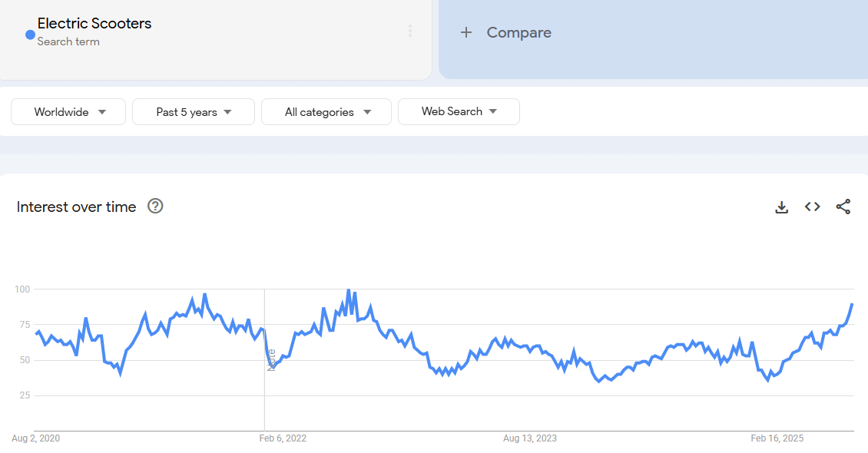The height and width of the screenshot is (453, 868).
Task: Click the Note marker on the chart
Action: click(x=271, y=359)
